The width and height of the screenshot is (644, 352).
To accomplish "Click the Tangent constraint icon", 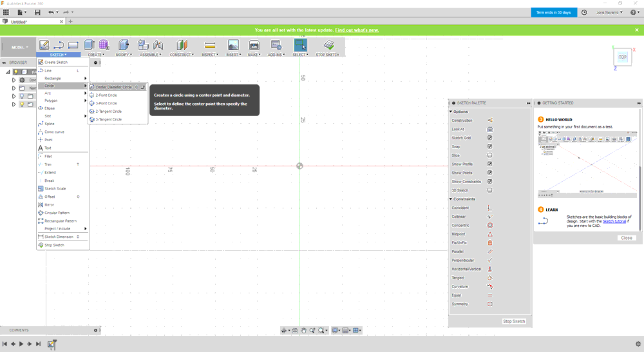I will (x=489, y=278).
